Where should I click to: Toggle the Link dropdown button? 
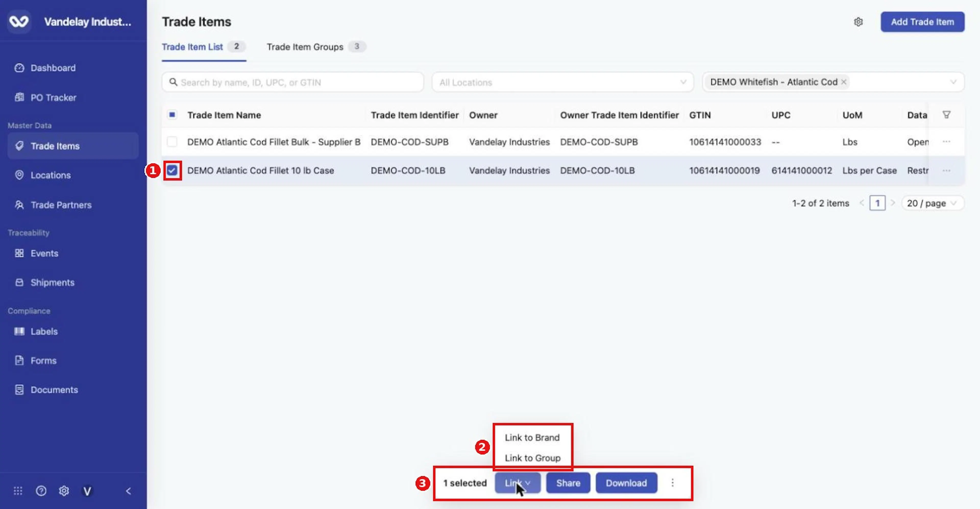pyautogui.click(x=517, y=483)
